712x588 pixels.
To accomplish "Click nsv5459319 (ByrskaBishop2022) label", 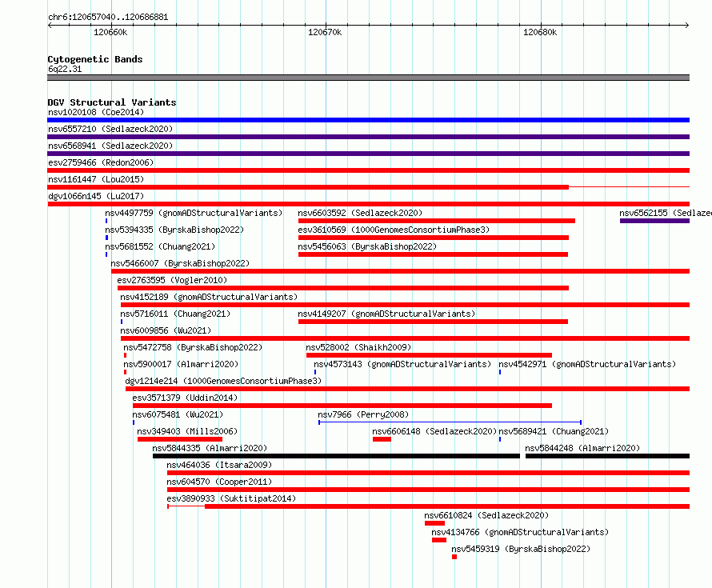I will (x=521, y=549).
